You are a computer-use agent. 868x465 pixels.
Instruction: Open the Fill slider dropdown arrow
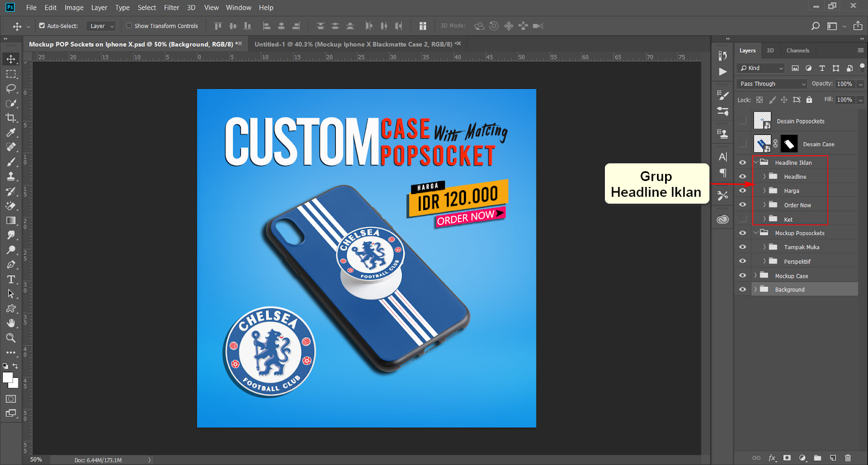860,100
